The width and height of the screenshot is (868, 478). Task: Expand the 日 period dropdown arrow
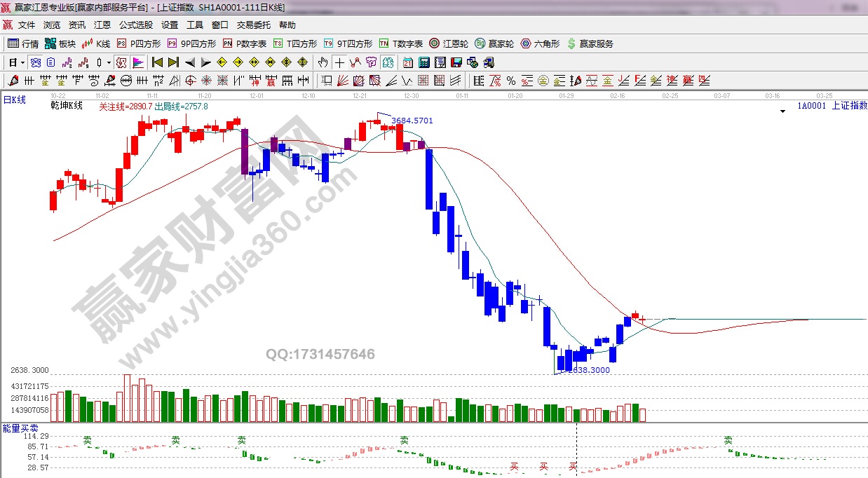click(x=23, y=62)
